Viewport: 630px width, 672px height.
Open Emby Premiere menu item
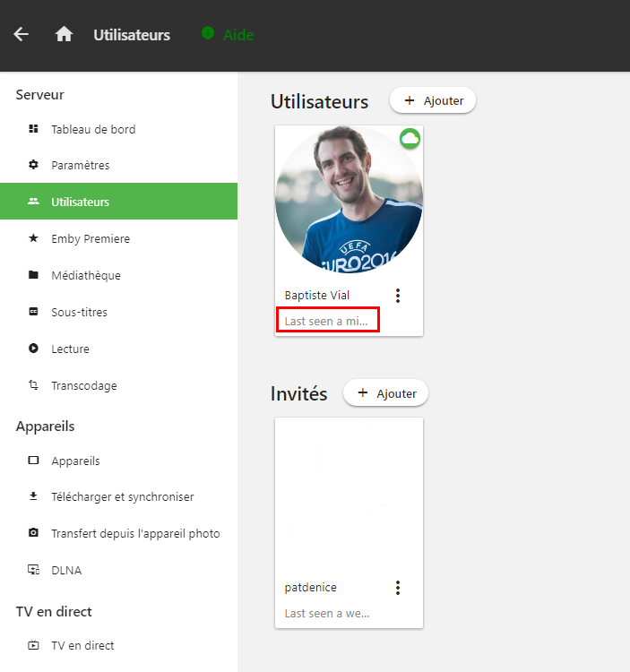click(118, 238)
